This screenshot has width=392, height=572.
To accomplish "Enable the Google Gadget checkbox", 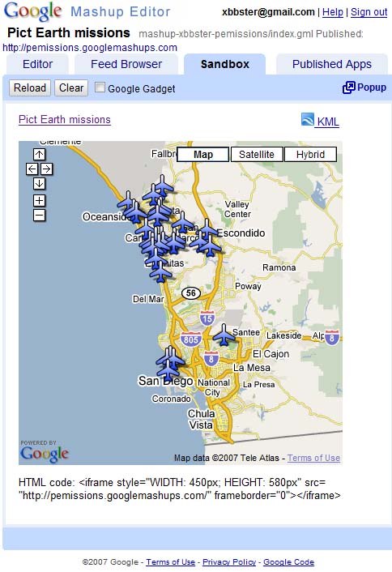I will [x=100, y=88].
